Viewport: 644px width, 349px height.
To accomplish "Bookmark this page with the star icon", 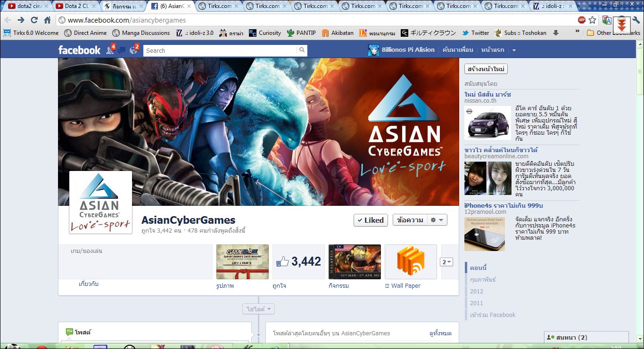I will [x=593, y=20].
